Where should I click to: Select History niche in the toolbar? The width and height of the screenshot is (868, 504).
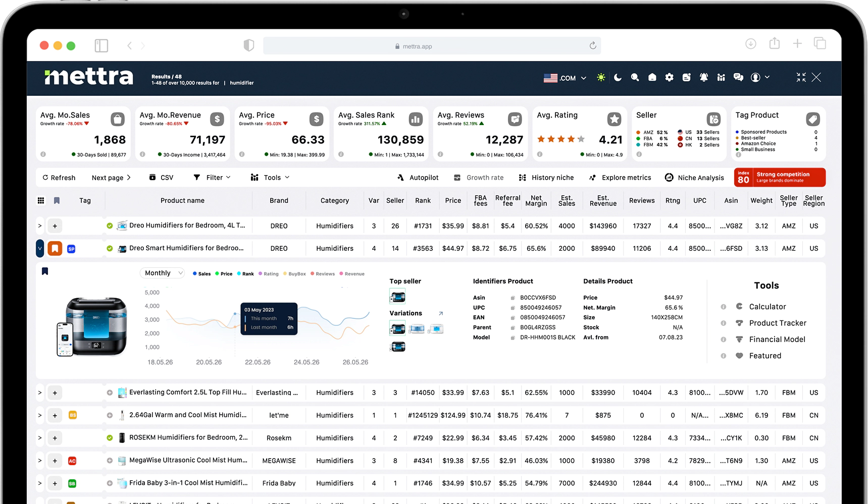[x=546, y=178]
